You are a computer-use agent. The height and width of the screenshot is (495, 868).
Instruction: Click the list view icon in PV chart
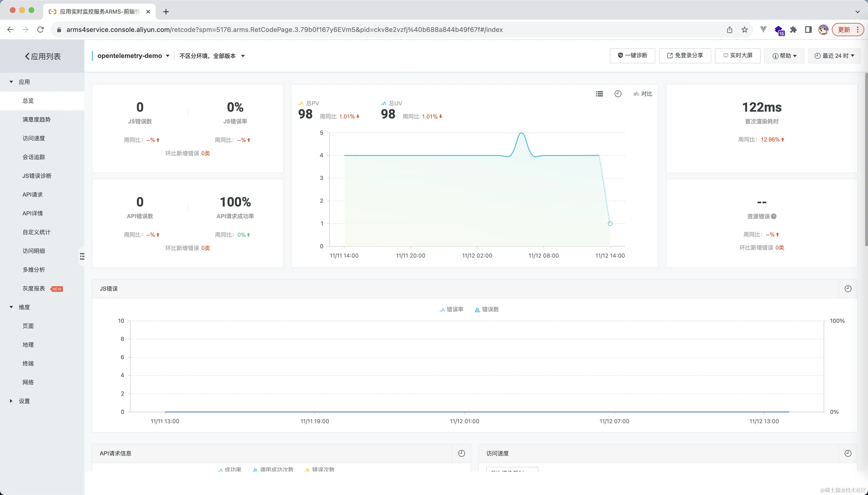pyautogui.click(x=600, y=94)
